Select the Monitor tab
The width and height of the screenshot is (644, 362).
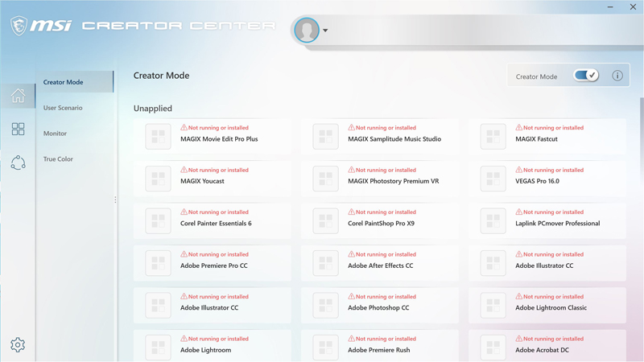click(55, 134)
